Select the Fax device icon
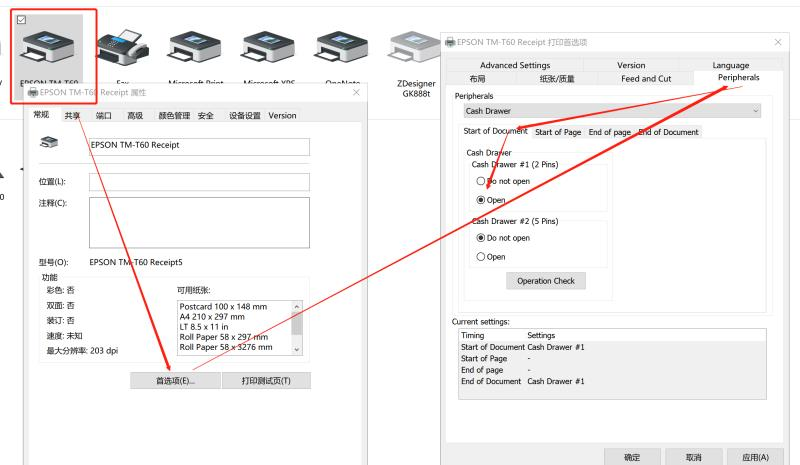The width and height of the screenshot is (800, 465). [x=122, y=47]
